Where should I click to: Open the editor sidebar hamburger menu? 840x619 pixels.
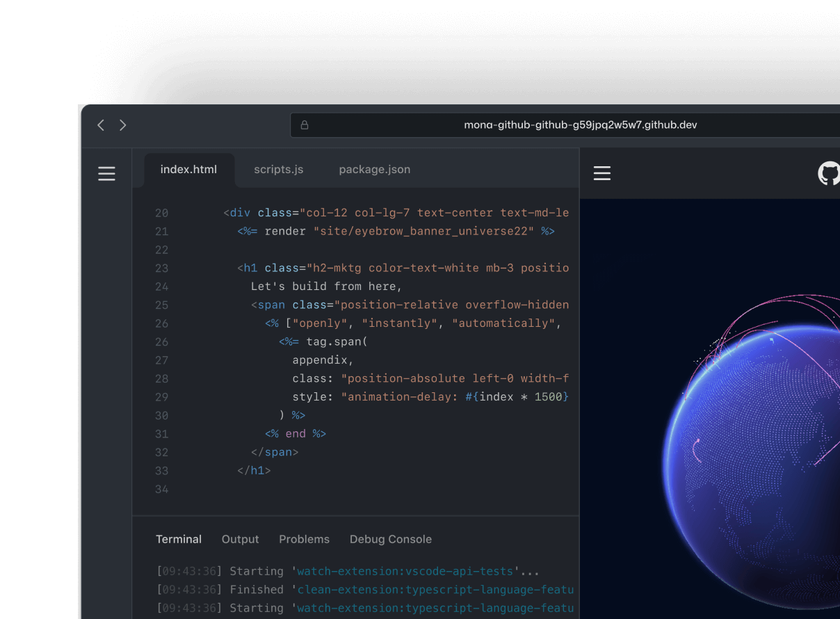click(106, 173)
